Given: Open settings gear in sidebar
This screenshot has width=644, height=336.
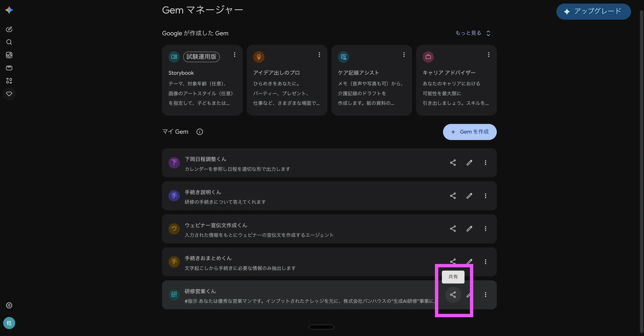Looking at the screenshot, I should pos(9,305).
